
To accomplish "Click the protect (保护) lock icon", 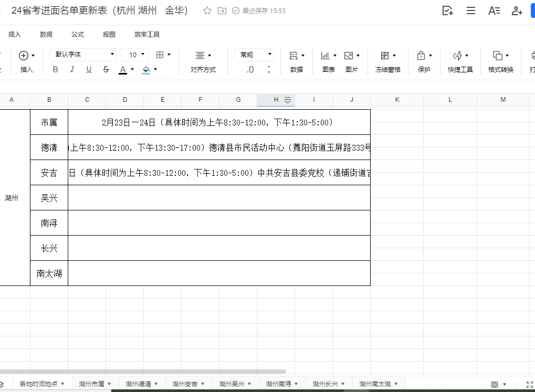I will click(x=421, y=56).
